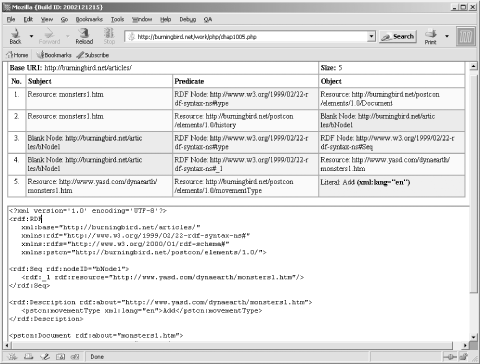Go to Home from the personal toolbar
481x364 pixels.
click(17, 55)
